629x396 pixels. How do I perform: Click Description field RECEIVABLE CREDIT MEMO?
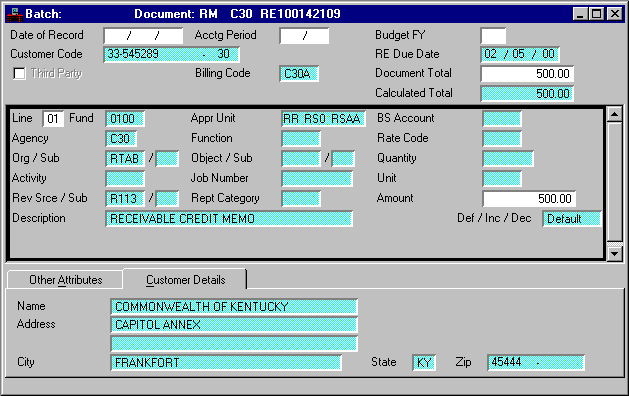click(229, 219)
